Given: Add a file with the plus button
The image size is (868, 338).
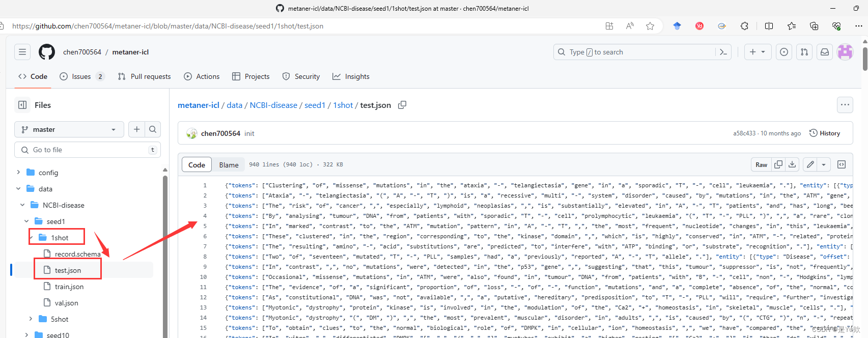Looking at the screenshot, I should tap(136, 129).
